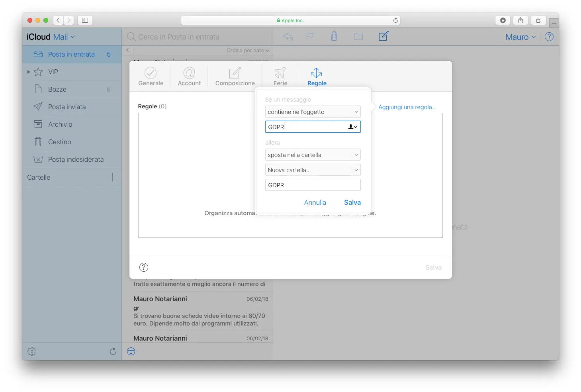
Task: Open the Ferie settings tab
Action: pos(280,76)
